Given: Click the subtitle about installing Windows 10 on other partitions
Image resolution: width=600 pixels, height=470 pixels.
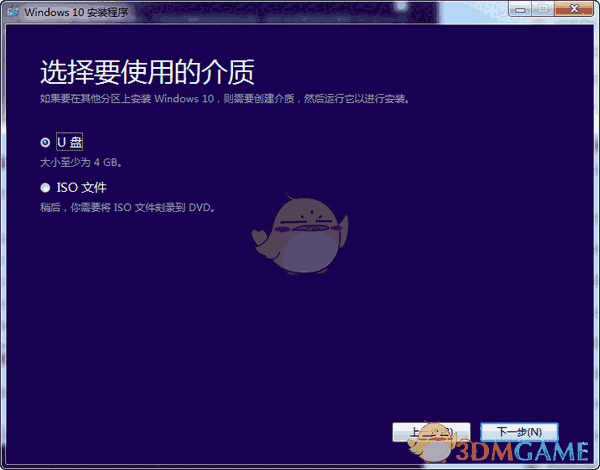Looking at the screenshot, I should pyautogui.click(x=225, y=99).
